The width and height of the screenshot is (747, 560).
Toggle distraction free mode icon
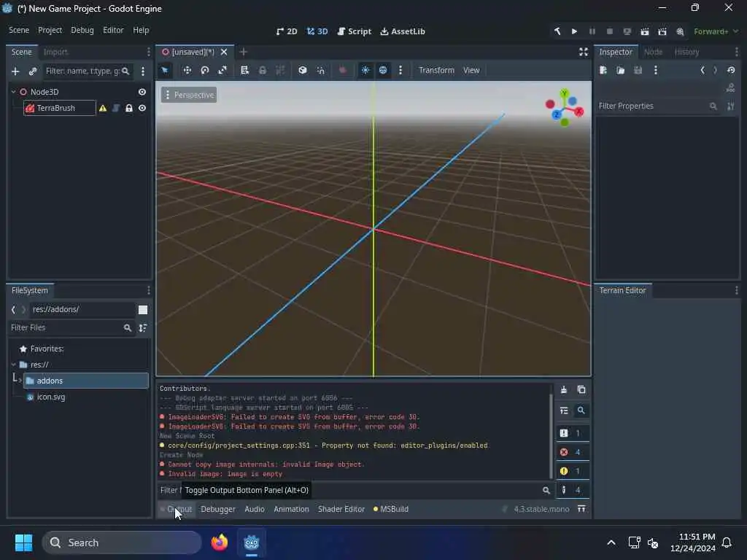pos(583,52)
